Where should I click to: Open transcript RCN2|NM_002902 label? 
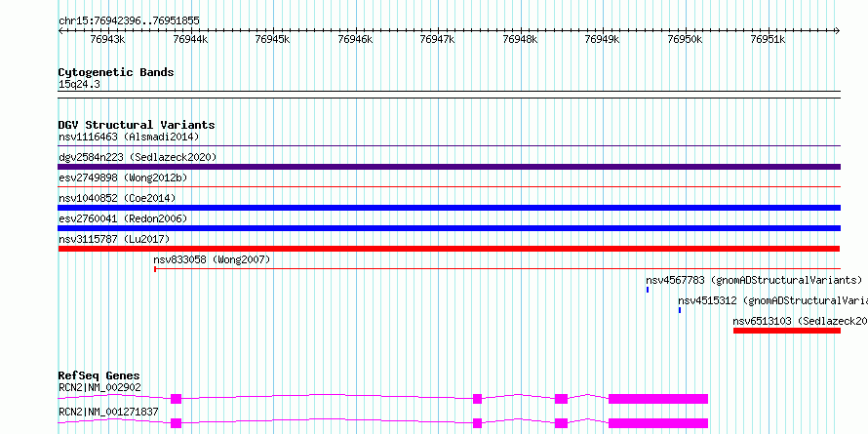tap(99, 387)
